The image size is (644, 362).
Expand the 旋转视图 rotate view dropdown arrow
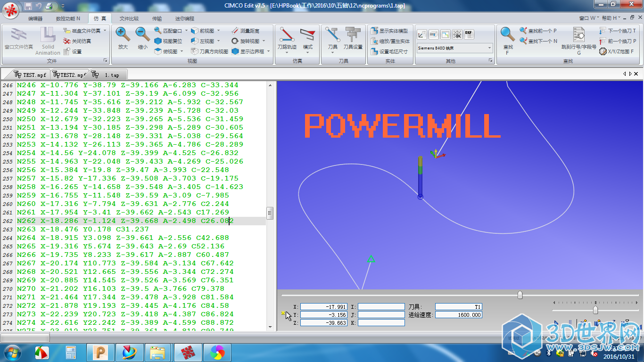(x=264, y=41)
